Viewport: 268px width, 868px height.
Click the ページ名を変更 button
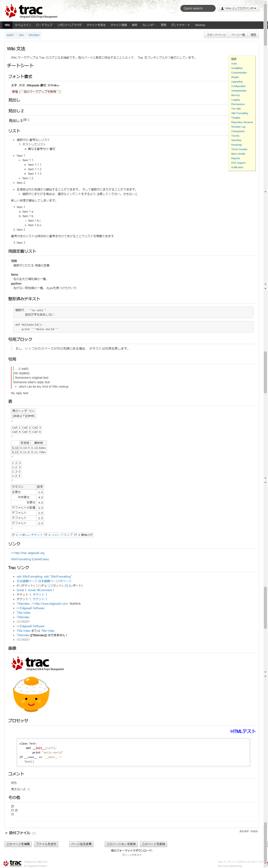(81, 844)
